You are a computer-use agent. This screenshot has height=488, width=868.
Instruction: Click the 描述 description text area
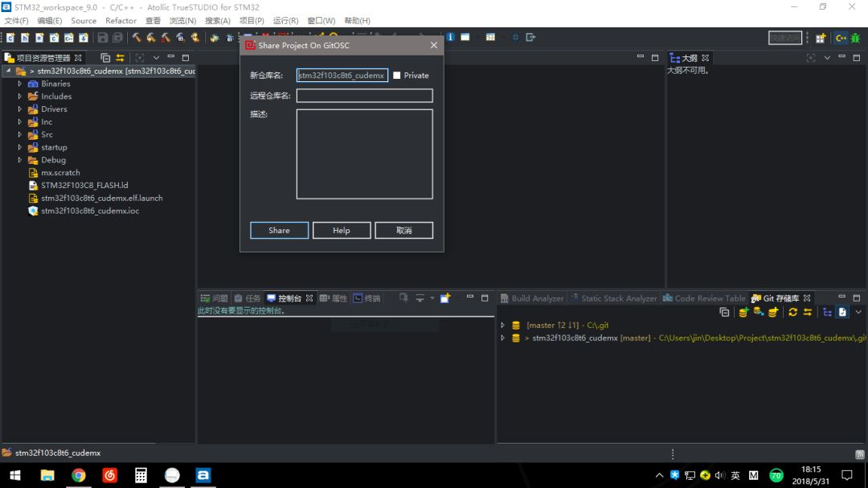tap(364, 154)
